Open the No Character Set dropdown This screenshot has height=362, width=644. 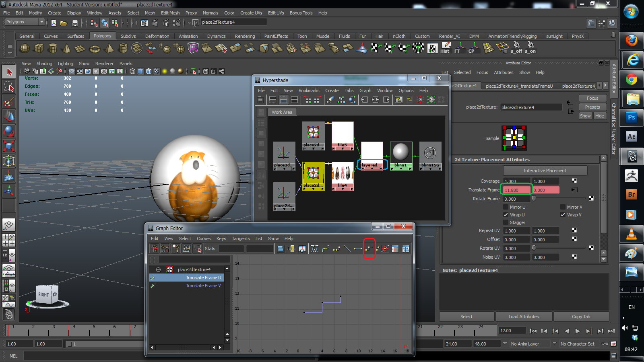[577, 344]
